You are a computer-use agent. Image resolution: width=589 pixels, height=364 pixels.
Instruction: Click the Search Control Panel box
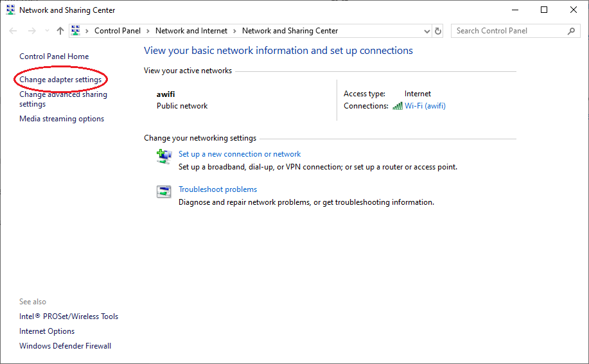pos(509,31)
